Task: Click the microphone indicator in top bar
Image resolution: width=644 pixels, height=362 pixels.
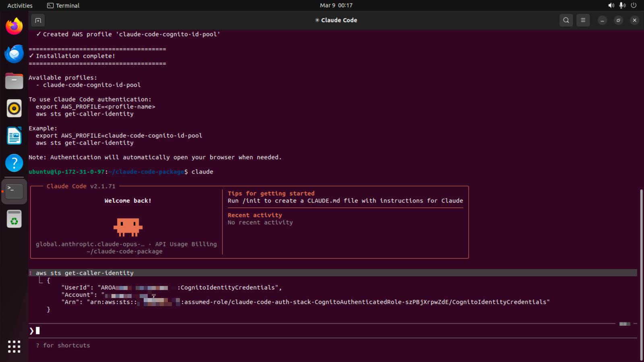Action: 622,6
